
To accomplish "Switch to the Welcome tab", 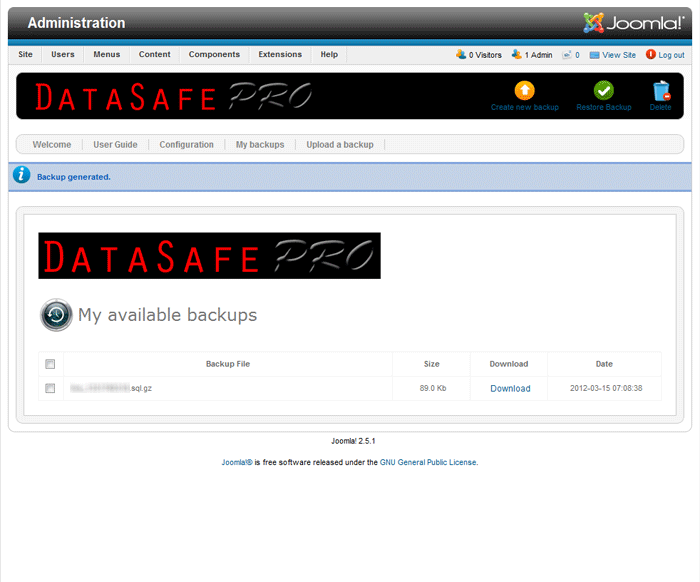I will [x=52, y=145].
